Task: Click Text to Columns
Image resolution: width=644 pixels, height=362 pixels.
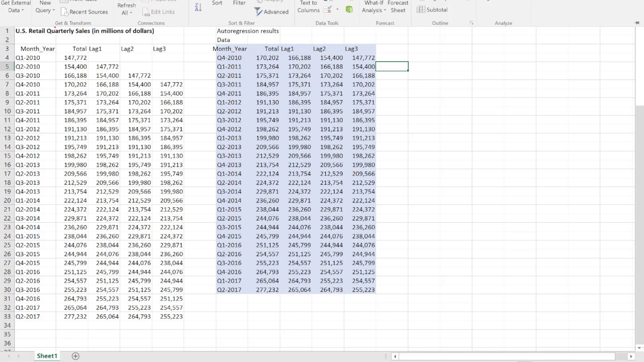Action: point(308,7)
